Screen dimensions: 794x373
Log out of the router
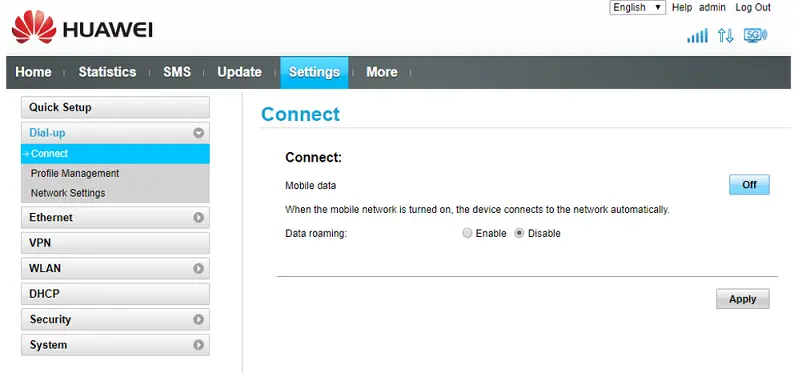click(x=753, y=8)
